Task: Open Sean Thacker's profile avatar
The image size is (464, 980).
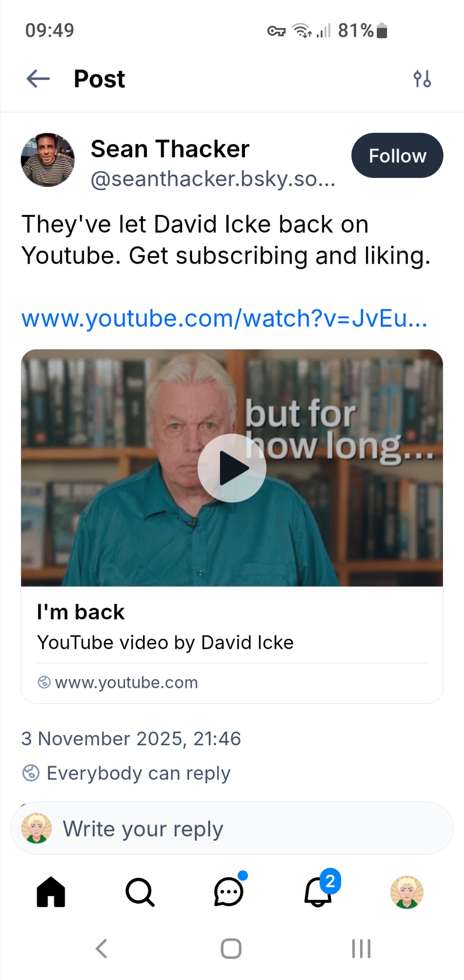Action: click(48, 160)
